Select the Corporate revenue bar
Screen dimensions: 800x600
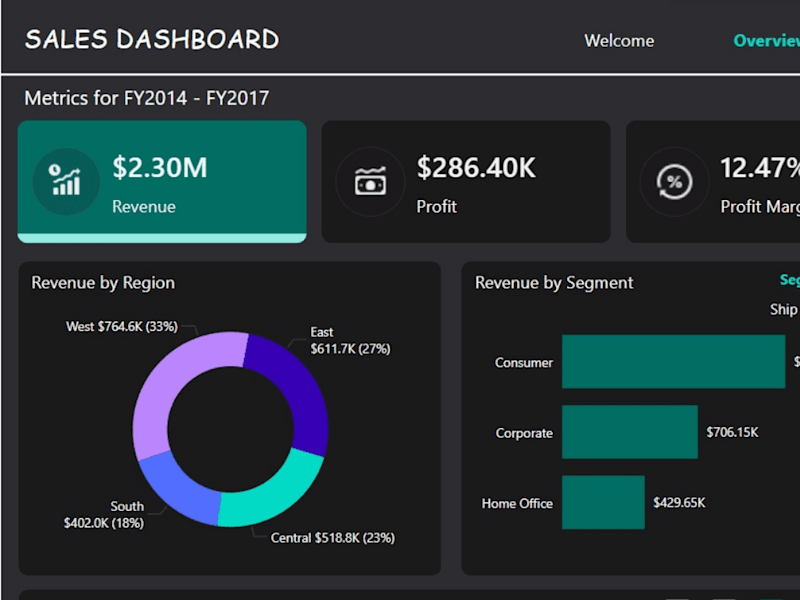click(x=630, y=432)
